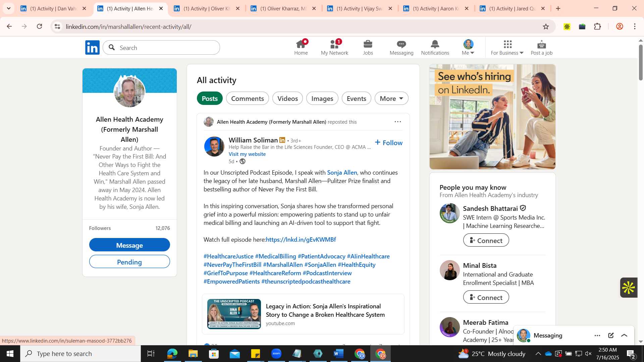The height and width of the screenshot is (362, 644).
Task: Open #HealthEquity hashtag
Action: point(357,265)
